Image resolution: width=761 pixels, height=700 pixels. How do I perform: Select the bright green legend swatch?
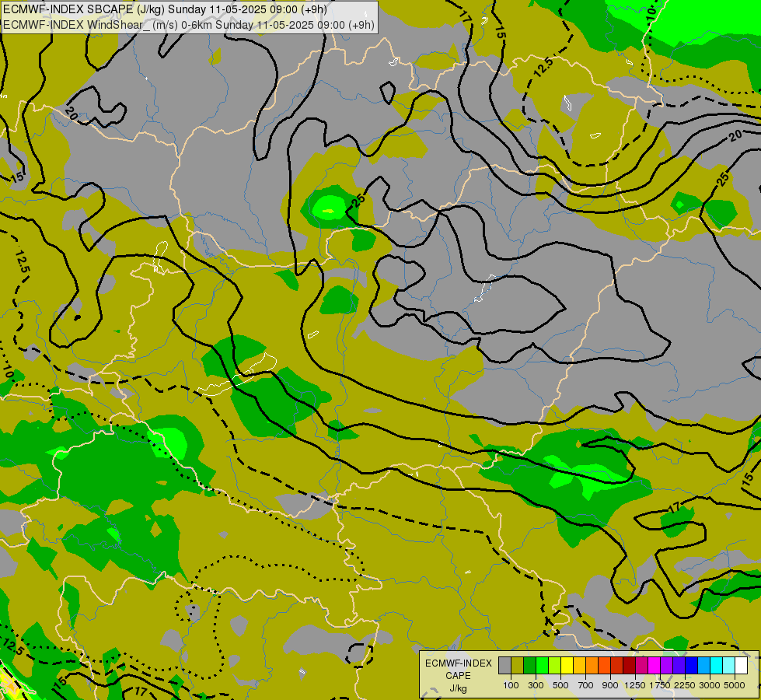pos(542,666)
